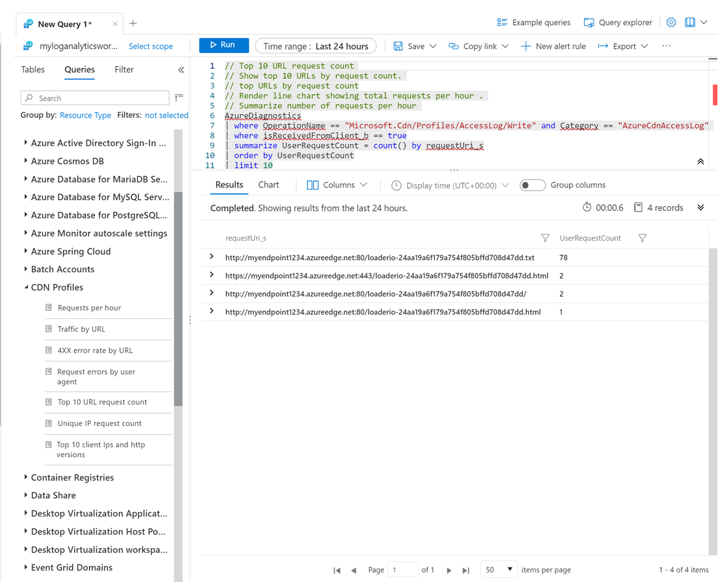The image size is (728, 582).
Task: Open the Save dropdown arrow
Action: (433, 46)
